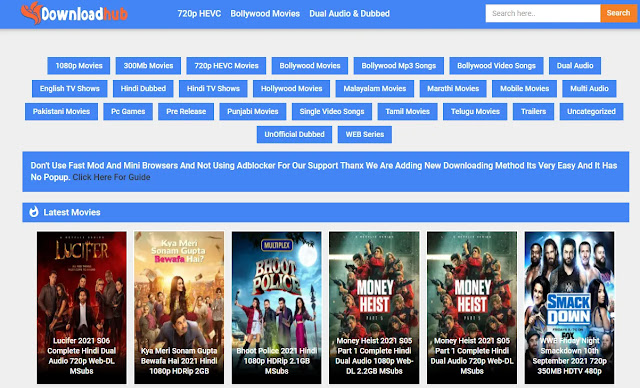640x388 pixels.
Task: Open Mobile Movies category
Action: tap(524, 89)
